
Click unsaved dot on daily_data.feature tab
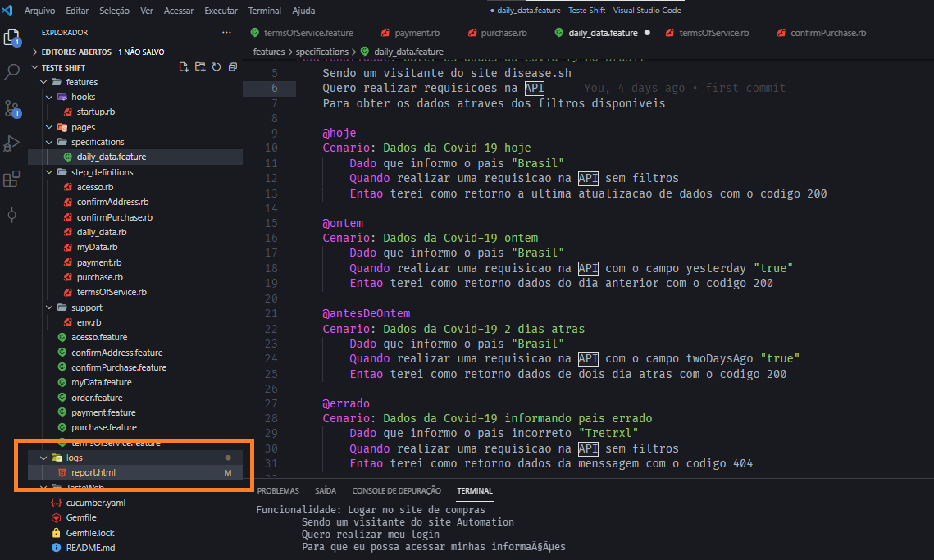(647, 33)
